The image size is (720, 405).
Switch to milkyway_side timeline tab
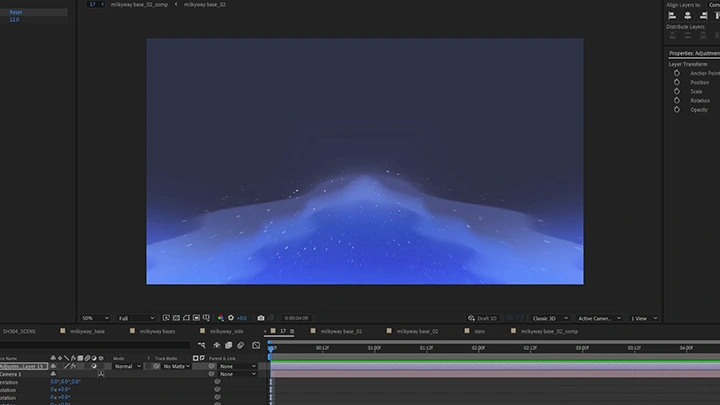tap(226, 331)
